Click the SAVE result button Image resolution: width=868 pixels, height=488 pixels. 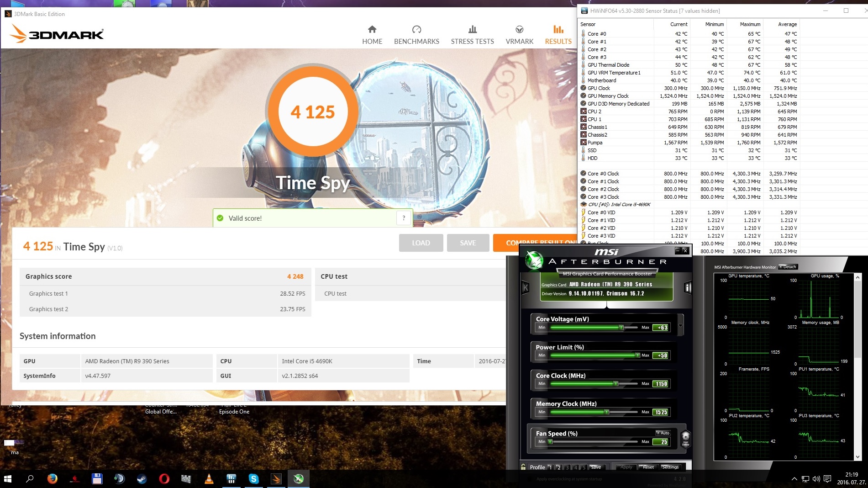point(468,243)
